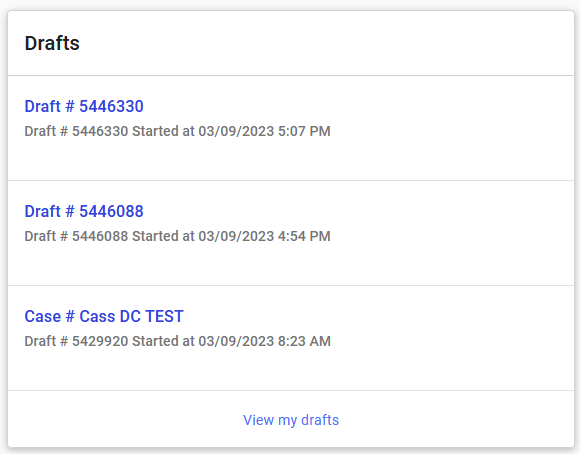Click the 4:54 PM timestamp

(304, 236)
